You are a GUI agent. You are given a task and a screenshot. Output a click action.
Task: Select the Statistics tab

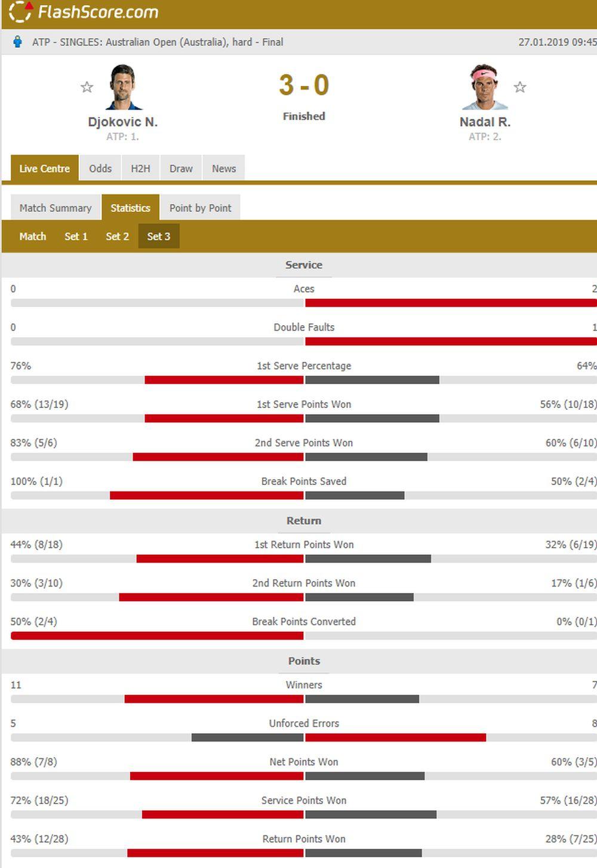pyautogui.click(x=130, y=208)
